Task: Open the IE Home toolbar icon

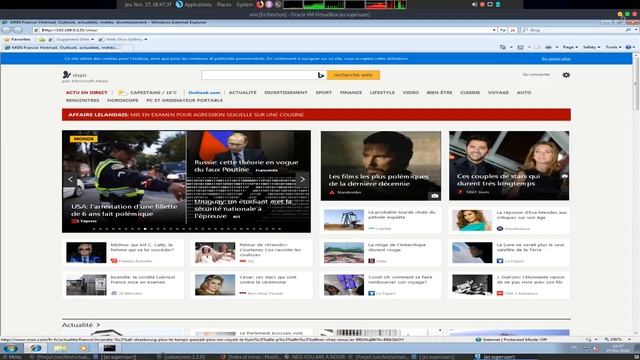Action: (x=502, y=47)
